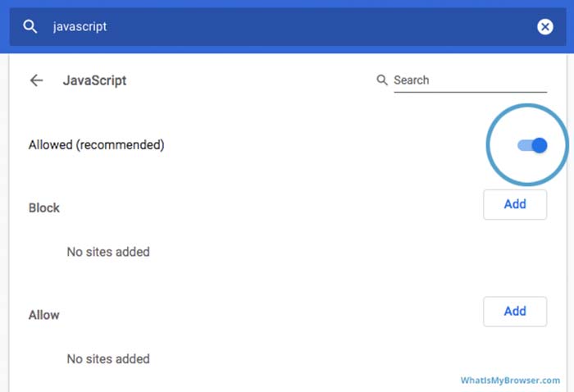
Task: Click the Allow section heading
Action: pyautogui.click(x=44, y=315)
